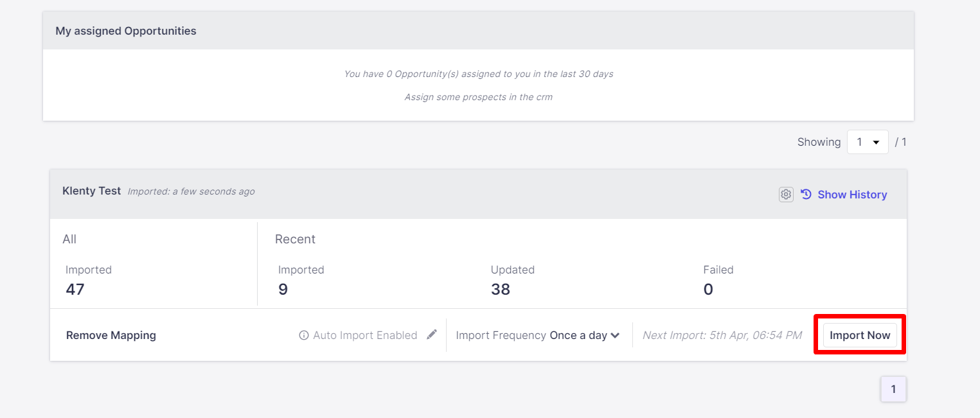Screen dimensions: 980x418
Task: Go to page 1 in bottom pagination
Action: click(893, 389)
